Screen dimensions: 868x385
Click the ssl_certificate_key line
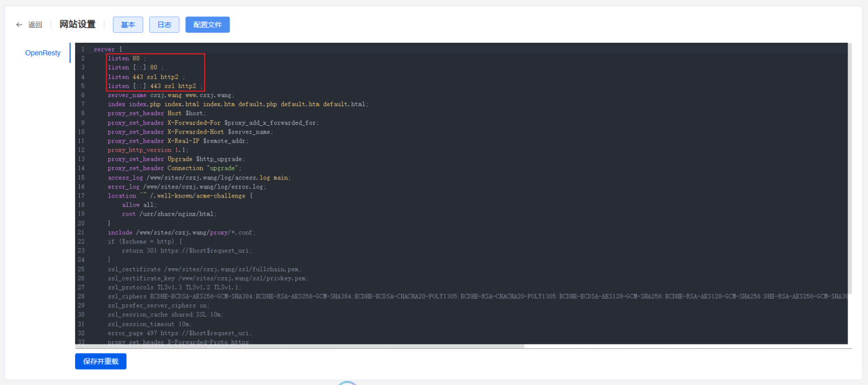[x=208, y=278]
